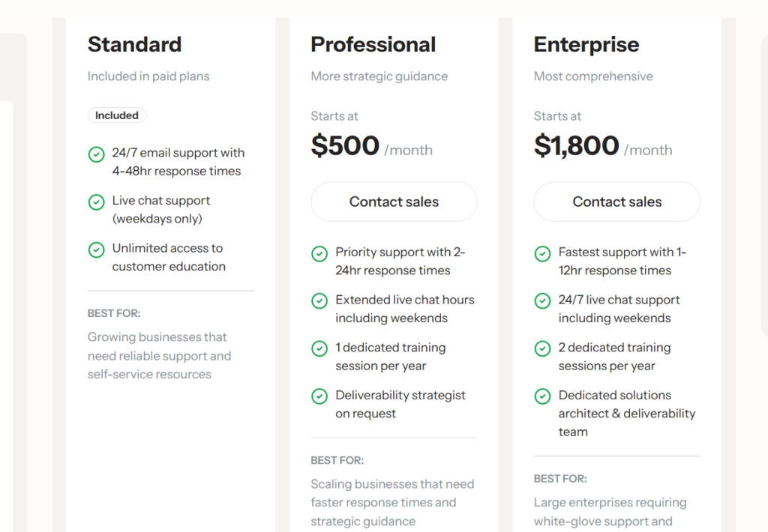Select the checkmark beside Unlimited customer education access
Image resolution: width=768 pixels, height=532 pixels.
pos(96,250)
